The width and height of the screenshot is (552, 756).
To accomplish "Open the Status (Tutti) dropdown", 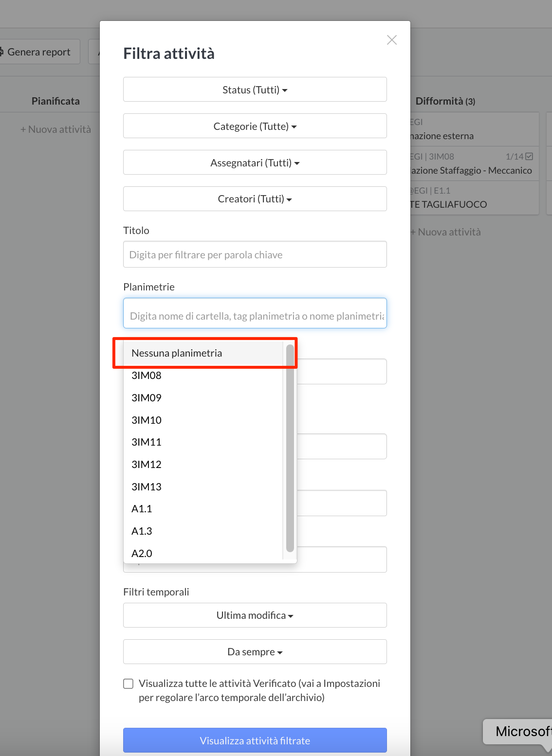I will (x=255, y=90).
